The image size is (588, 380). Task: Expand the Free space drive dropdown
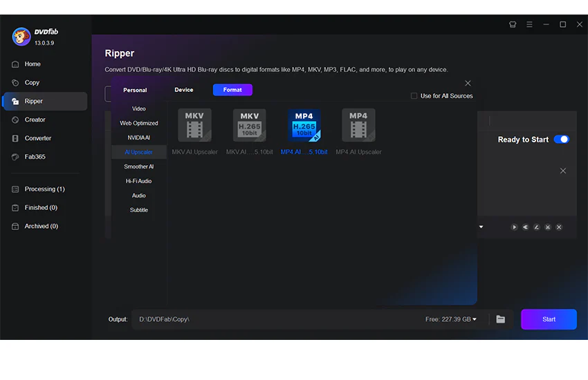click(451, 319)
